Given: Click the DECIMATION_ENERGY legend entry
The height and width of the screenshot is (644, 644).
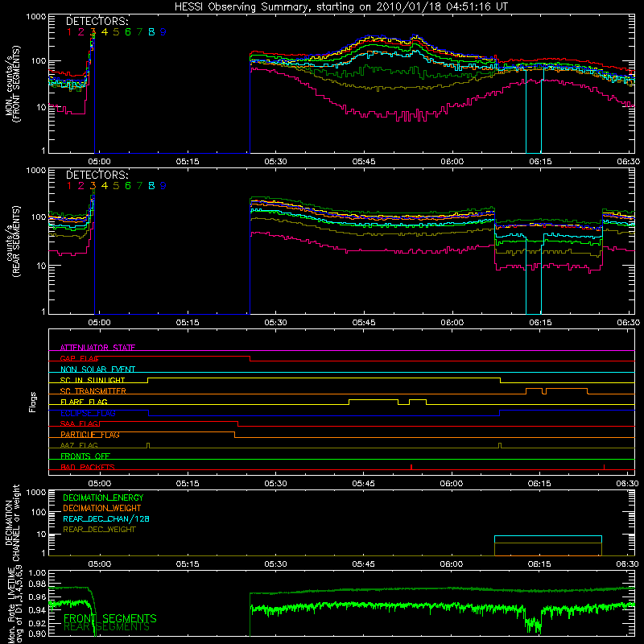Looking at the screenshot, I should 103,497.
